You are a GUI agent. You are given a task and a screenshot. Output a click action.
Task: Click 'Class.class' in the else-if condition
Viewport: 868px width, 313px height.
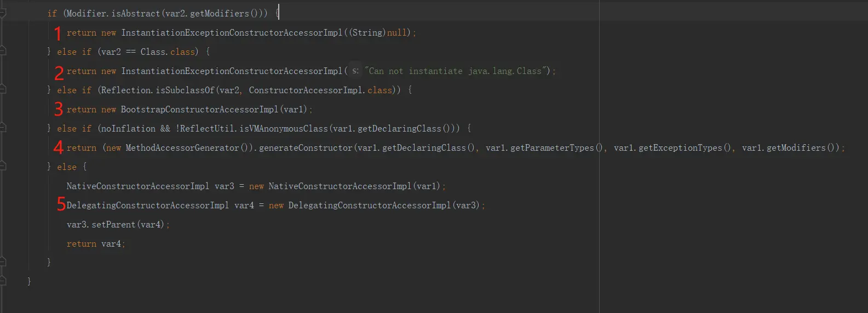(168, 52)
